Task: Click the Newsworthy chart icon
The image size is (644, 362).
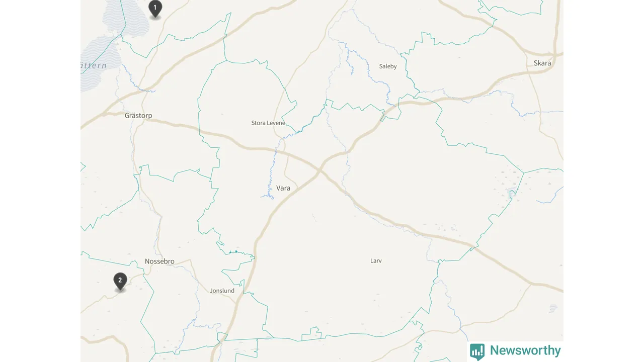Action: point(477,351)
